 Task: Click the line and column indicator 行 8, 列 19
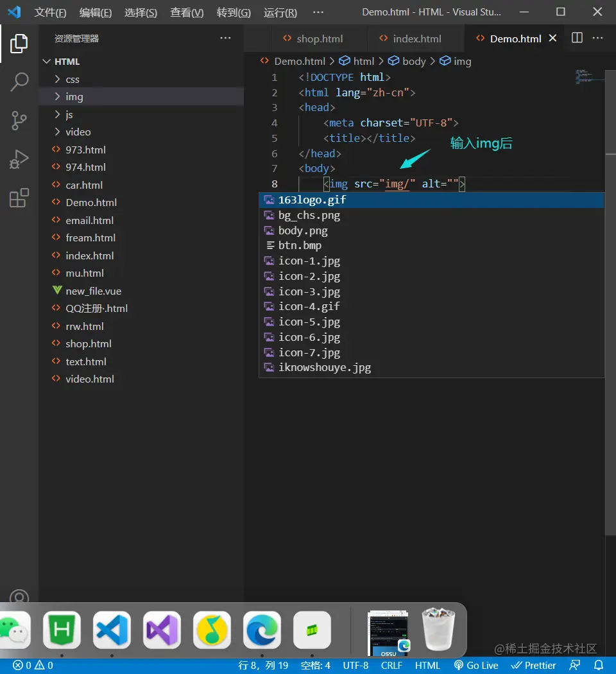[263, 666]
